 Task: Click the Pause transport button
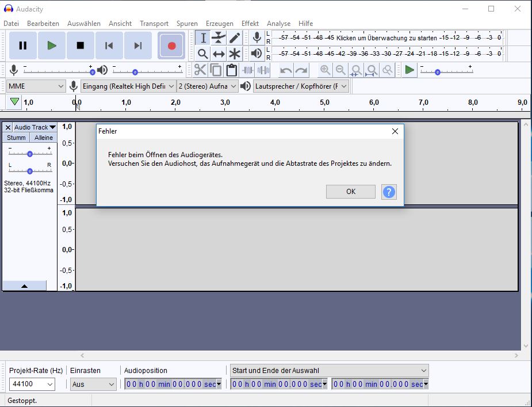[23, 45]
